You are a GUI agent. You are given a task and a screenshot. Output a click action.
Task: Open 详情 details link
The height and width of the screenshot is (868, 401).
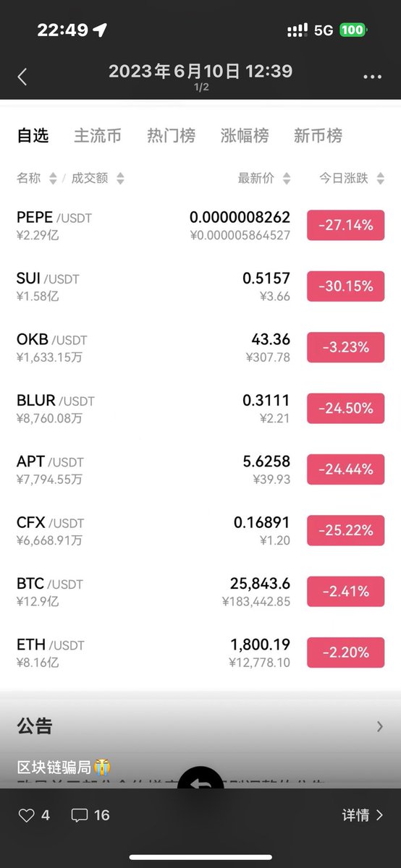click(x=363, y=816)
